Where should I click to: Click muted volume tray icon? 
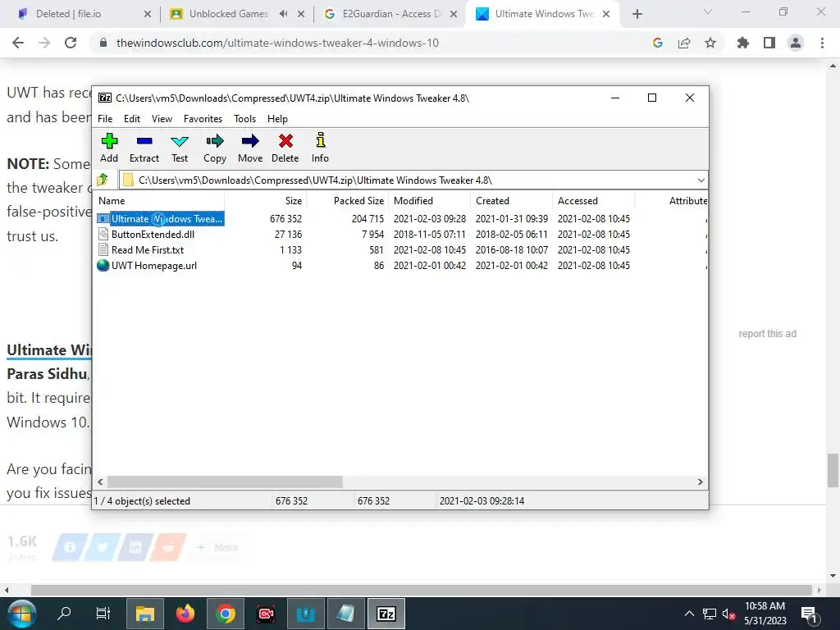point(728,614)
